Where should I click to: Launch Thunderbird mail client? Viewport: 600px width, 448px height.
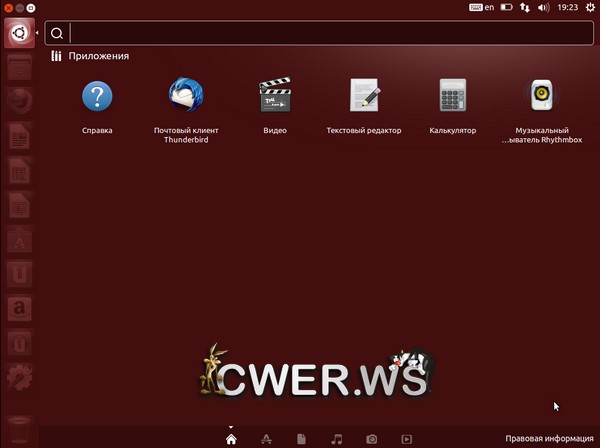tap(186, 98)
